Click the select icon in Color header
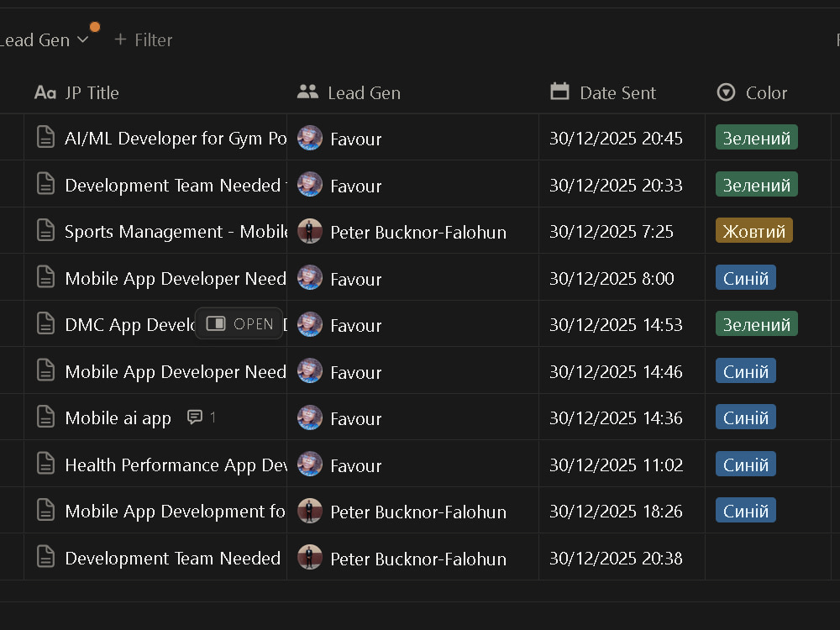Image resolution: width=840 pixels, height=630 pixels. (x=726, y=92)
